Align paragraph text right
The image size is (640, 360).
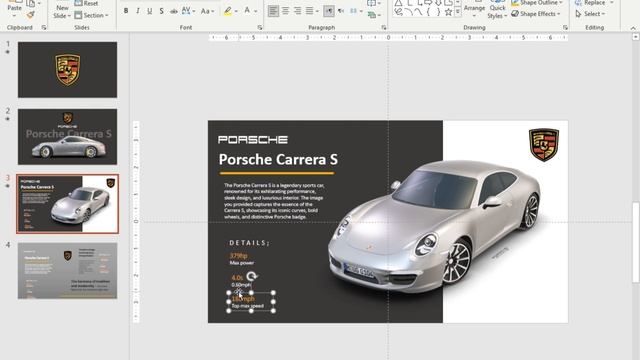pyautogui.click(x=298, y=11)
